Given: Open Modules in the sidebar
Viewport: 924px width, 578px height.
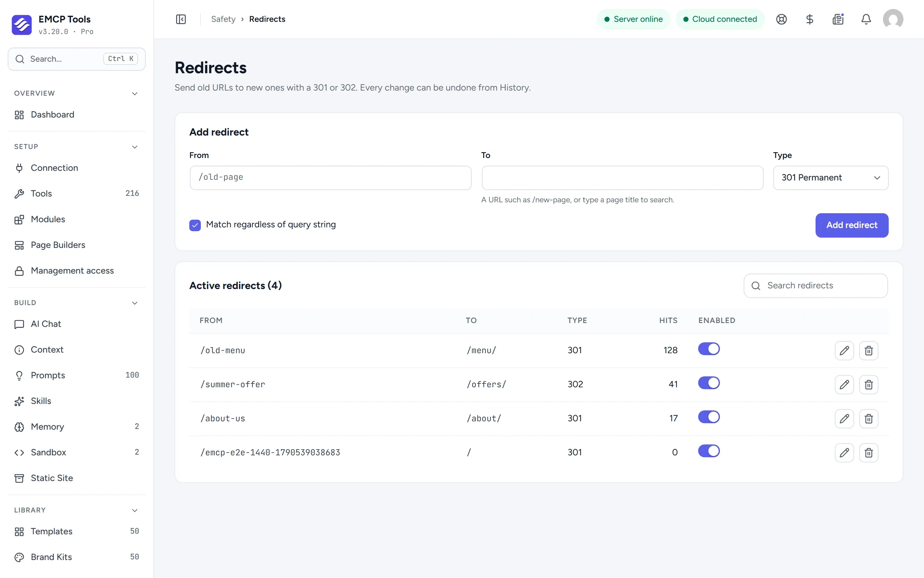Looking at the screenshot, I should click(76, 219).
